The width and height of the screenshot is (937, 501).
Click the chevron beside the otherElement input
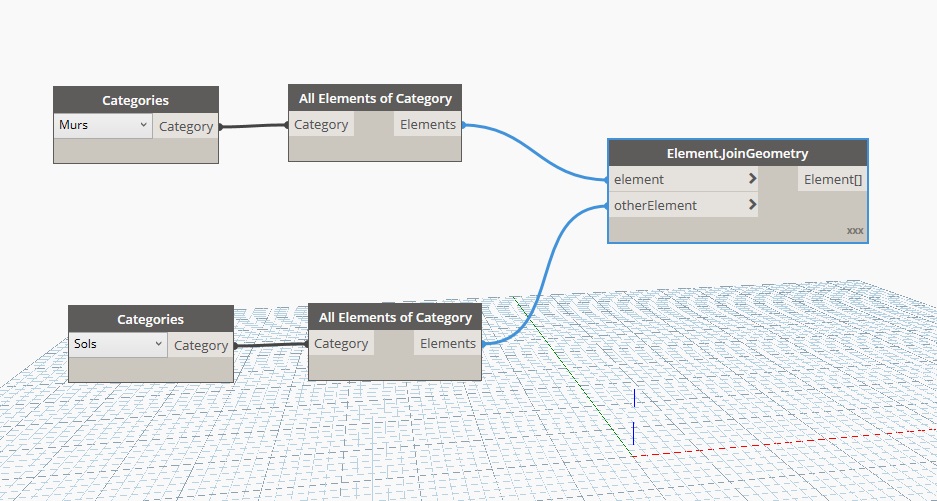coord(752,205)
